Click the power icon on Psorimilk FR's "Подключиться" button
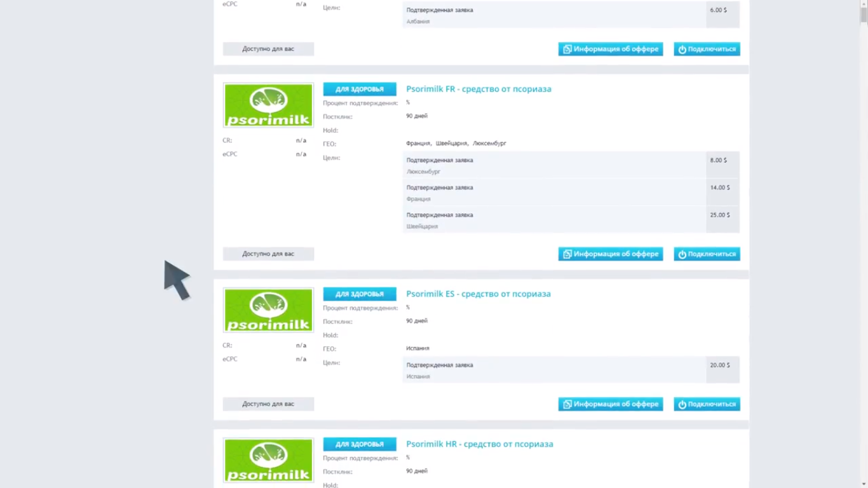 tap(682, 254)
